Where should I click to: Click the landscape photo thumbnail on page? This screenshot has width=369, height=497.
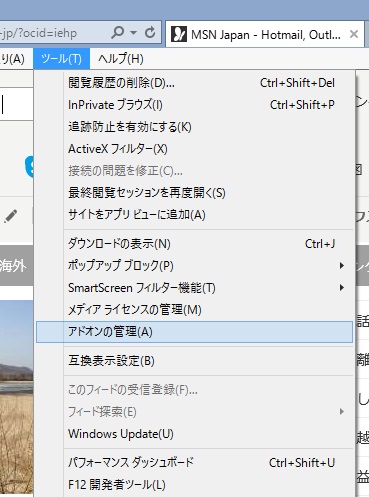click(16, 398)
